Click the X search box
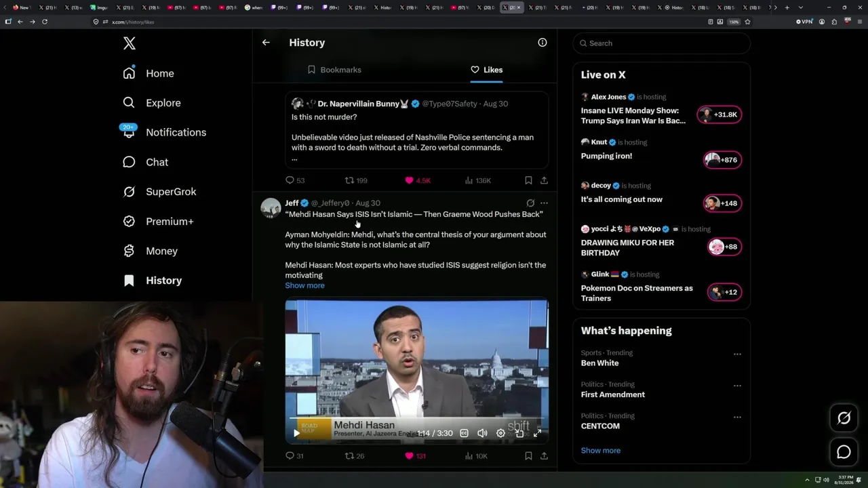 tap(662, 43)
